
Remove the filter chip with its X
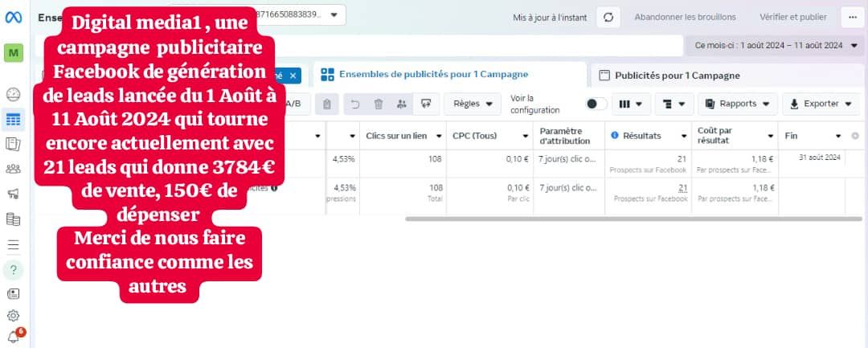coord(293,76)
